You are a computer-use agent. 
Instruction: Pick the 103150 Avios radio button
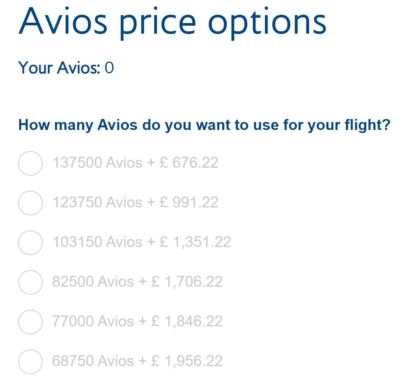point(30,242)
